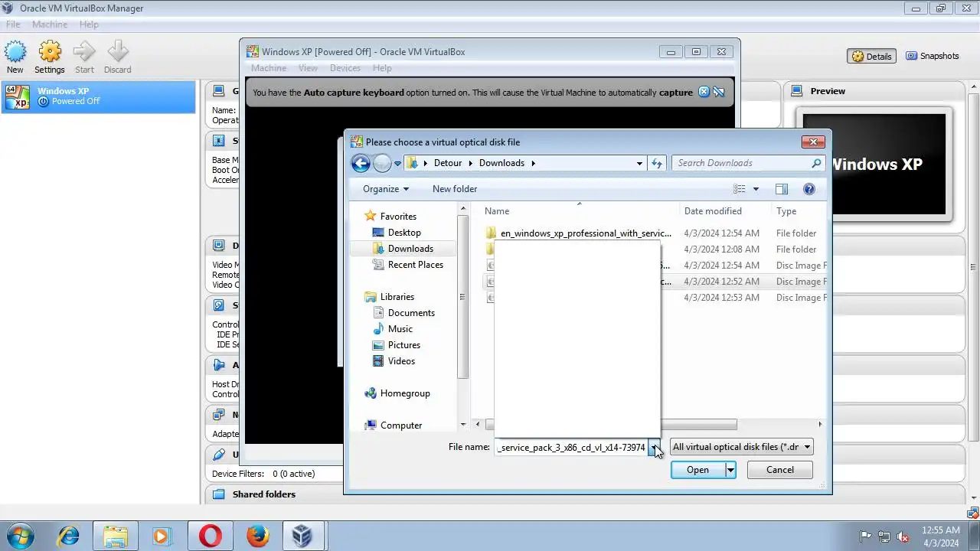The image size is (980, 551).
Task: Click the Cancel button
Action: point(780,470)
